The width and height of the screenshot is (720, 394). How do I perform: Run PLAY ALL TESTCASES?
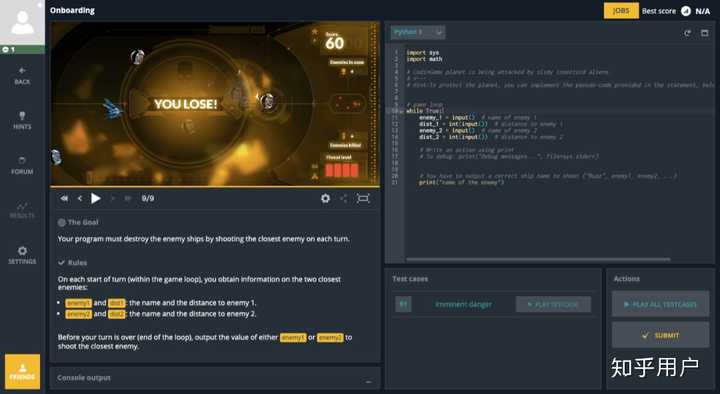[x=660, y=304]
